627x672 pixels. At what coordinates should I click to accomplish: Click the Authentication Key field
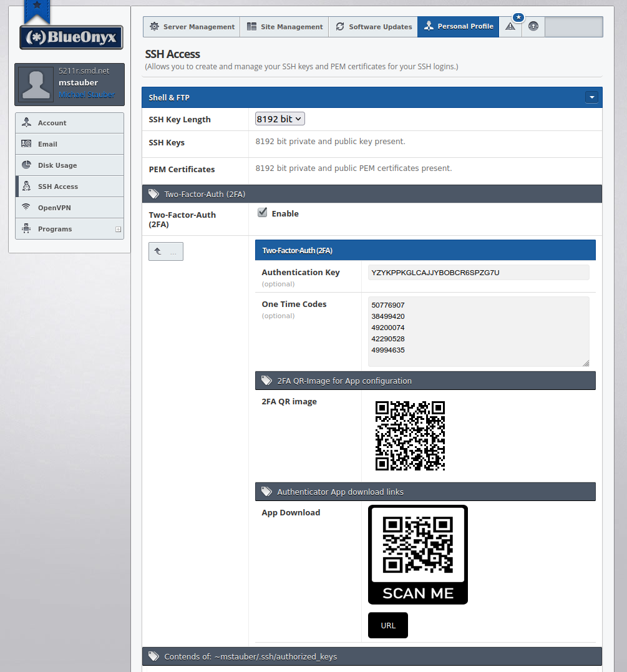(x=479, y=273)
